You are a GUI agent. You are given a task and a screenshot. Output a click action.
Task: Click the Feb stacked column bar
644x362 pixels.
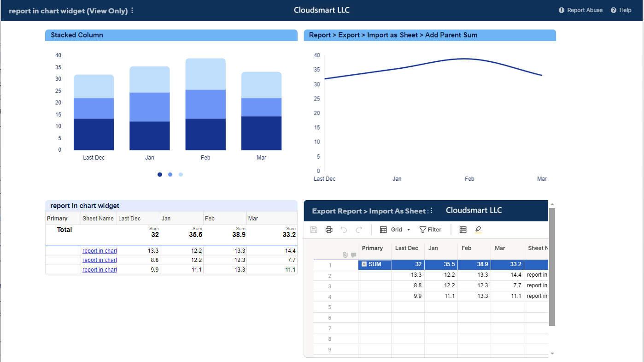point(205,104)
